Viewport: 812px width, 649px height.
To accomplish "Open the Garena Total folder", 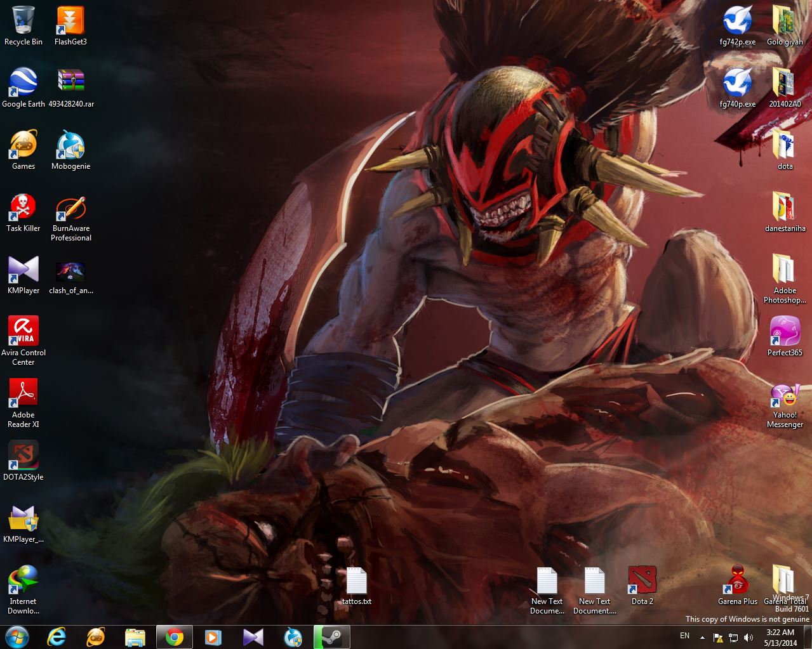I will [785, 586].
